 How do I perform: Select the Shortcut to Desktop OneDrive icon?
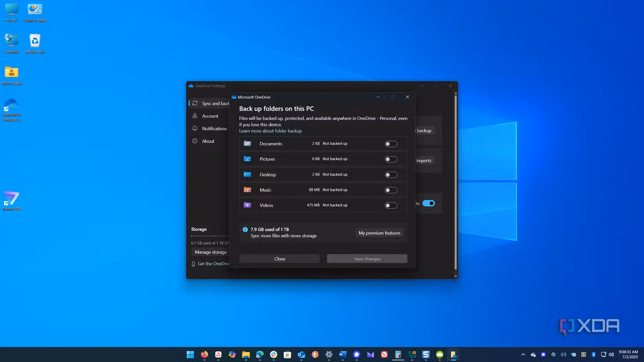(11, 110)
